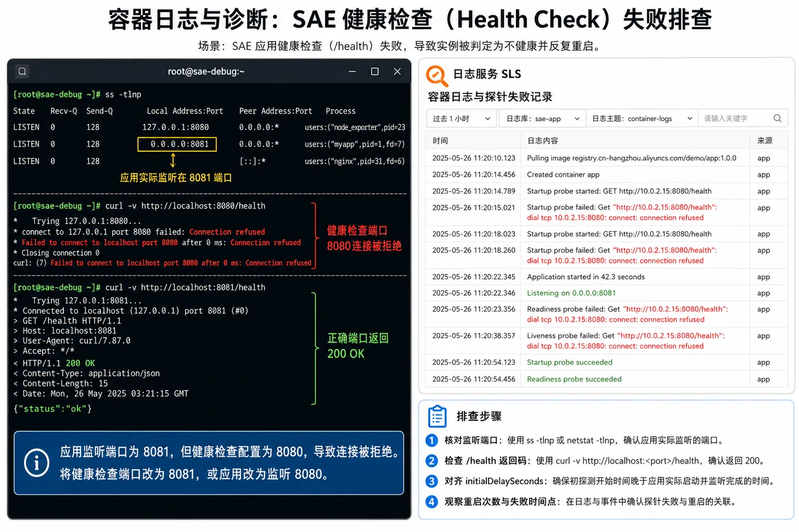Click the curl localhost:8081/health command
The height and width of the screenshot is (532, 799).
139,287
